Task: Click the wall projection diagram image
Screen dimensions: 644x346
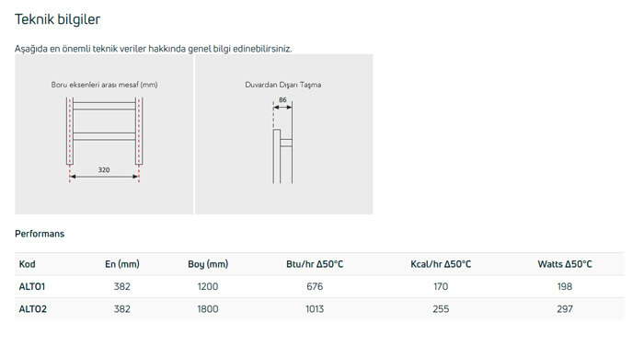Action: [283, 134]
